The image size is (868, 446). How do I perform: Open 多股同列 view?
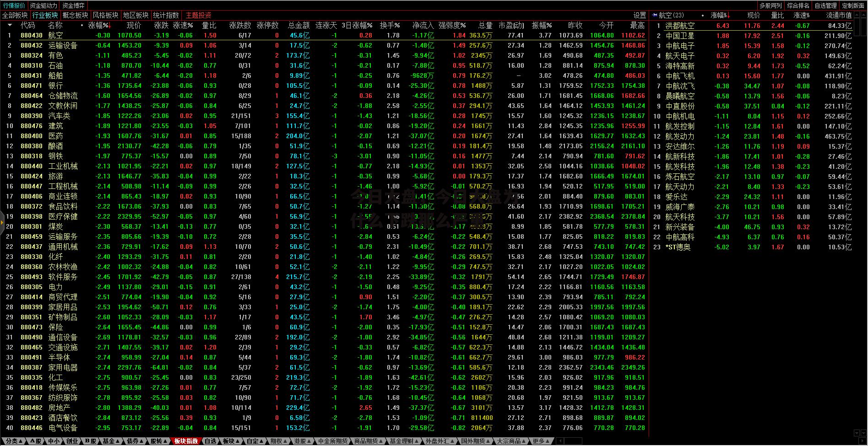[x=770, y=5]
